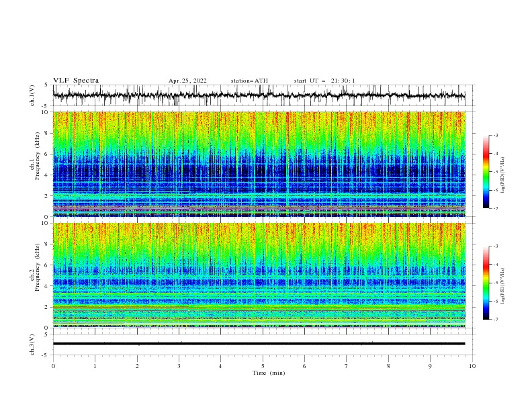Click the 'start UT = 21:30:1' text
This screenshot has width=532, height=411.
(x=324, y=81)
